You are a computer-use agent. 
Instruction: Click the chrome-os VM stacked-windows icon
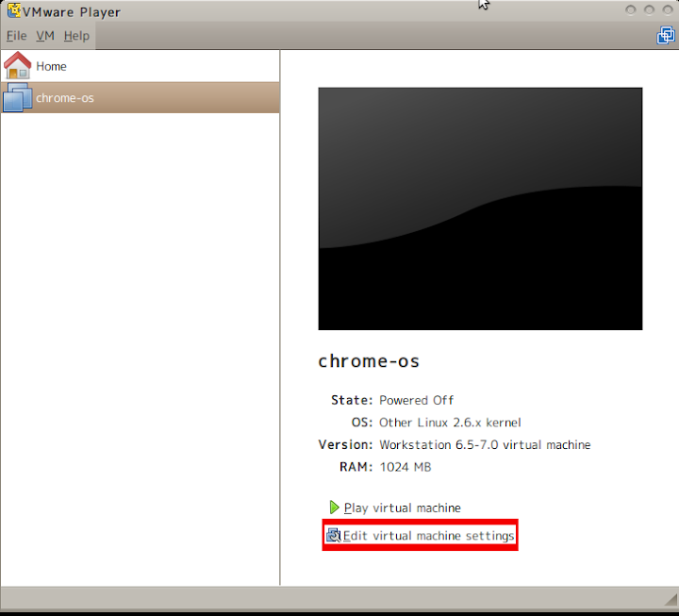pyautogui.click(x=17, y=97)
